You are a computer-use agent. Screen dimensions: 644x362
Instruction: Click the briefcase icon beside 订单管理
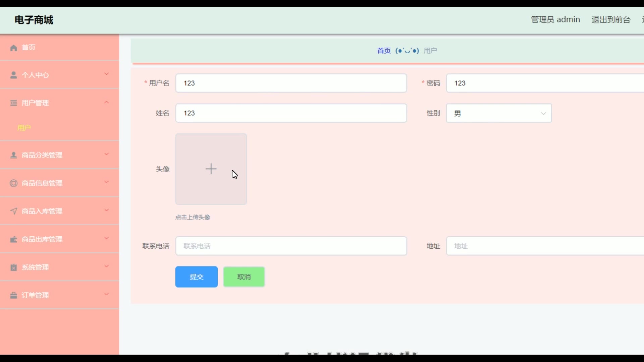coord(13,295)
